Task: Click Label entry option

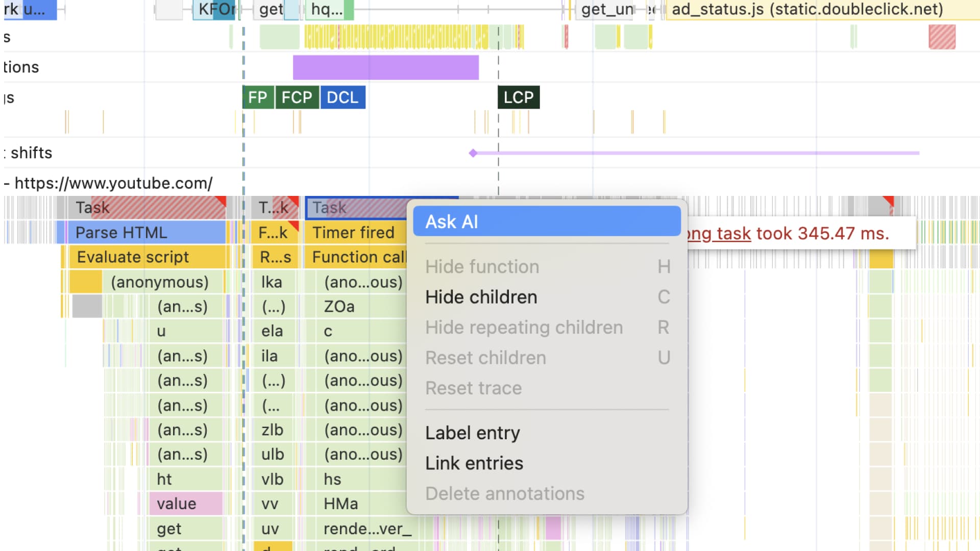Action: click(472, 433)
